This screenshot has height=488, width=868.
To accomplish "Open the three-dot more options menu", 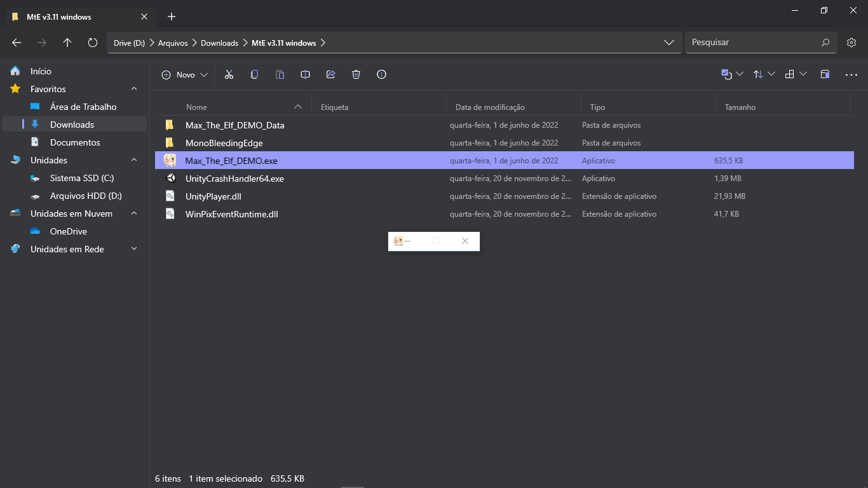I will (851, 74).
